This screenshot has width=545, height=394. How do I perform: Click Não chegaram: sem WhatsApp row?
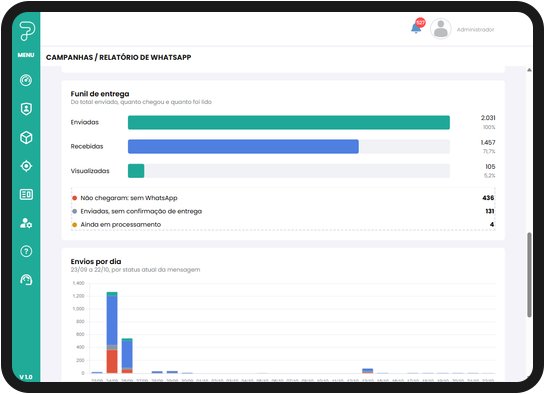click(283, 198)
